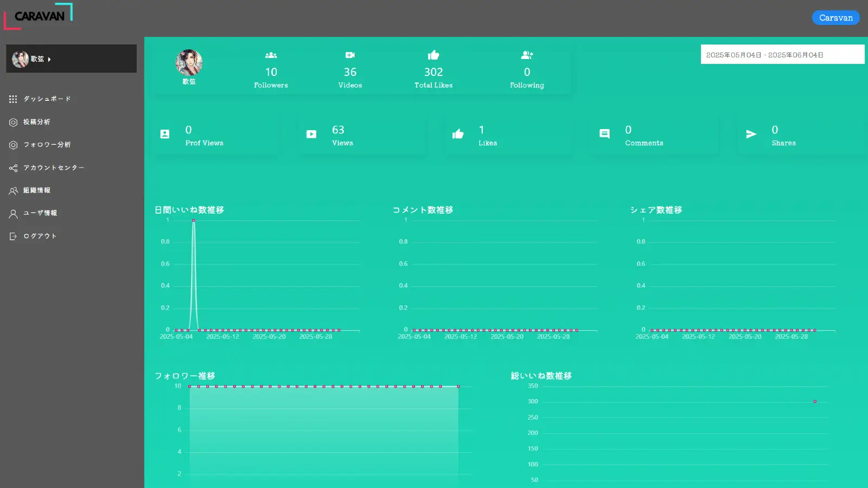Open the date range picker field
Image resolution: width=868 pixels, height=488 pixels.
coord(782,55)
